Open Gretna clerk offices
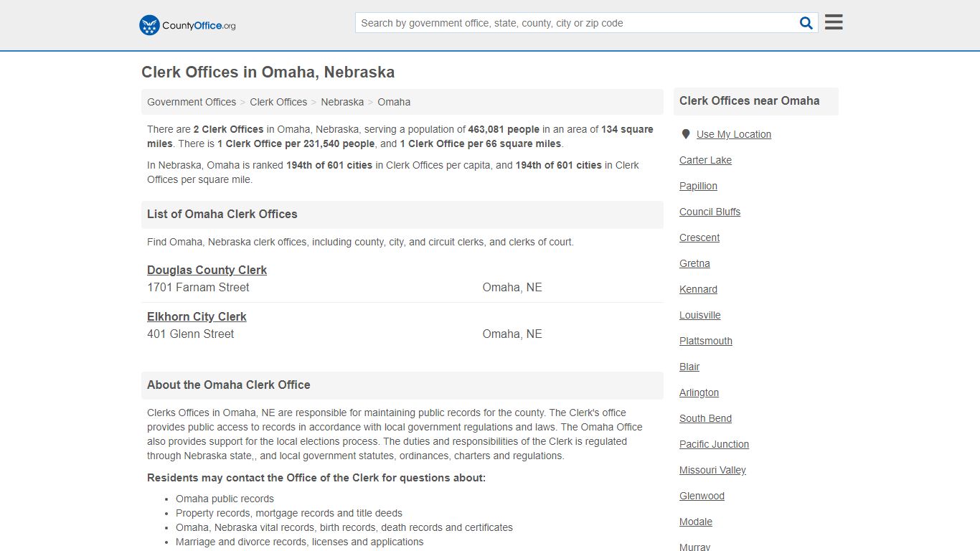The height and width of the screenshot is (551, 980). [694, 263]
